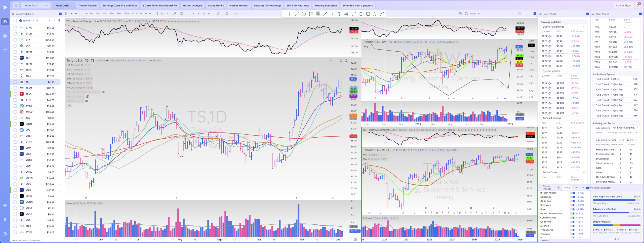
Task: Collapse the chart indicator legend list
Action: [69, 106]
